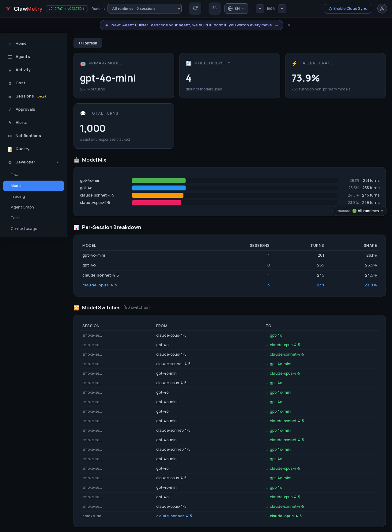This screenshot has width=392, height=532.
Task: Select the Models developer sub-item
Action: click(34, 186)
